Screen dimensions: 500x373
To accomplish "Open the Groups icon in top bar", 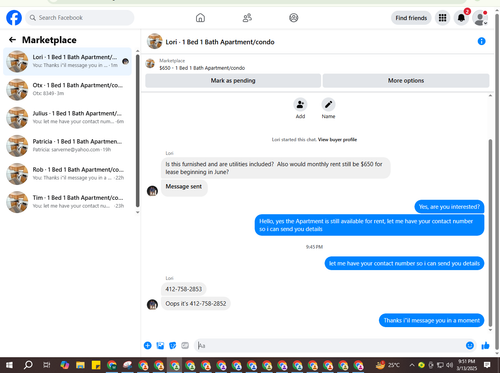I will [293, 18].
